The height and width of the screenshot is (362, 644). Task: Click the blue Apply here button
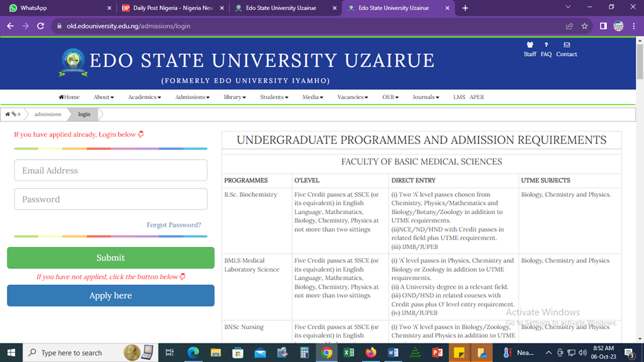(x=110, y=295)
